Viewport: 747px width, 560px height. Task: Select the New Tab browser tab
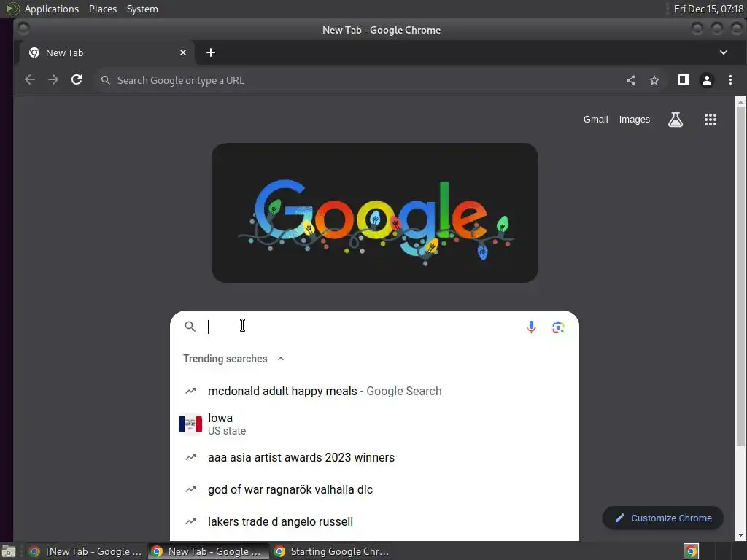[x=107, y=52]
